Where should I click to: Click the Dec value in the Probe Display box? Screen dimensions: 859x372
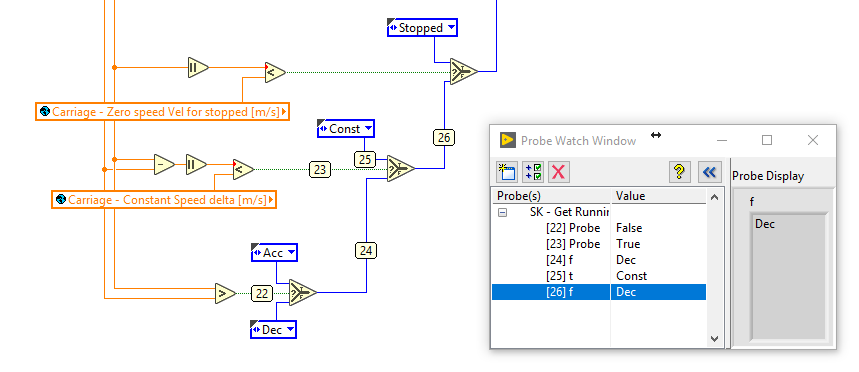765,224
